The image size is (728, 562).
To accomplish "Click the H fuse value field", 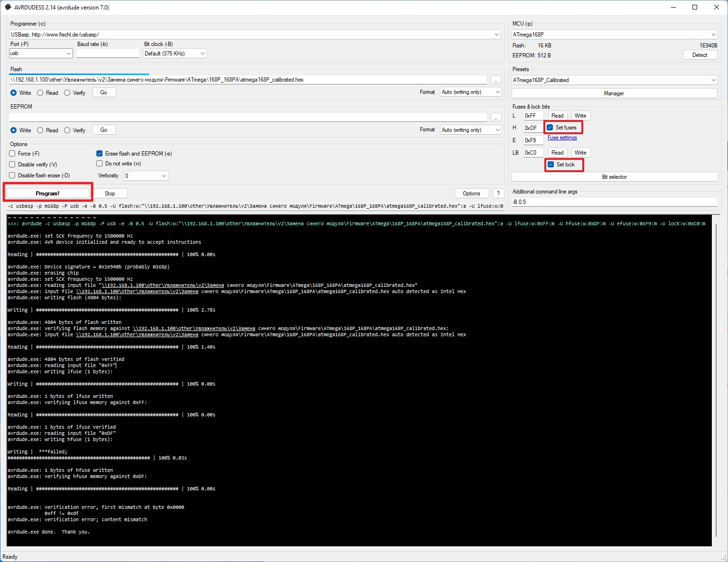I will (533, 128).
